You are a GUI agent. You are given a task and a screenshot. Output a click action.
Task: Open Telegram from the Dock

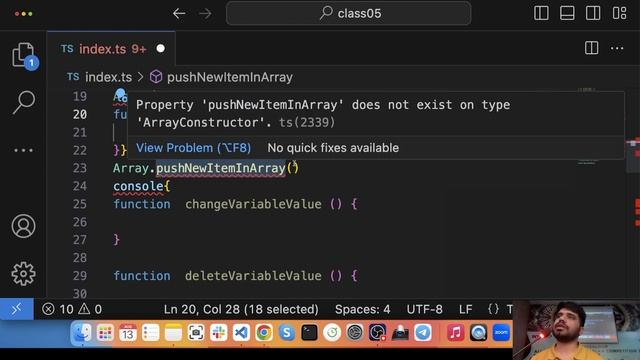pyautogui.click(x=423, y=333)
